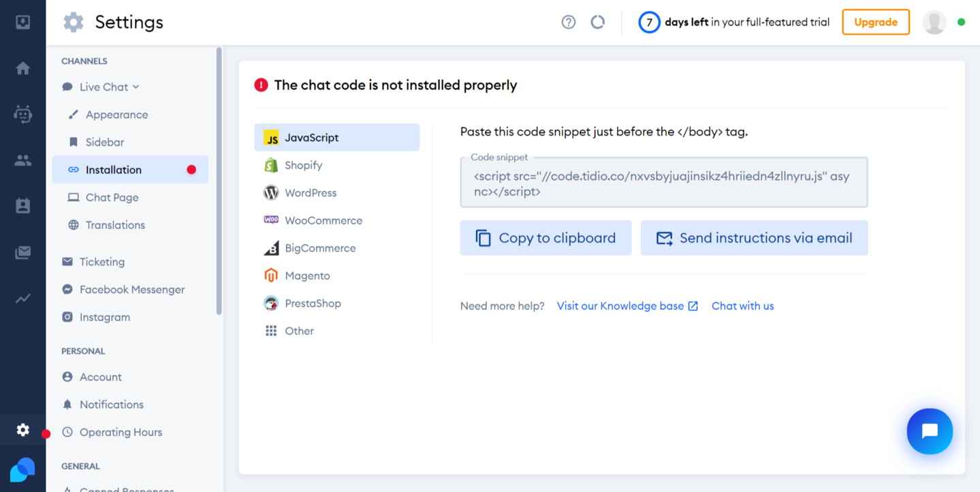Screen dimensions: 980x492
Task: Click the 'Paste this code snippet' instruction text
Action: (604, 132)
